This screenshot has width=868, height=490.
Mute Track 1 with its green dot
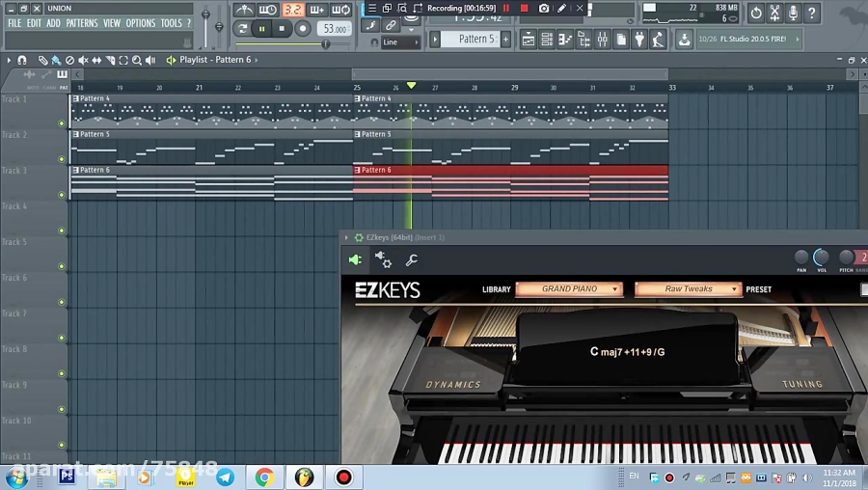pos(62,123)
